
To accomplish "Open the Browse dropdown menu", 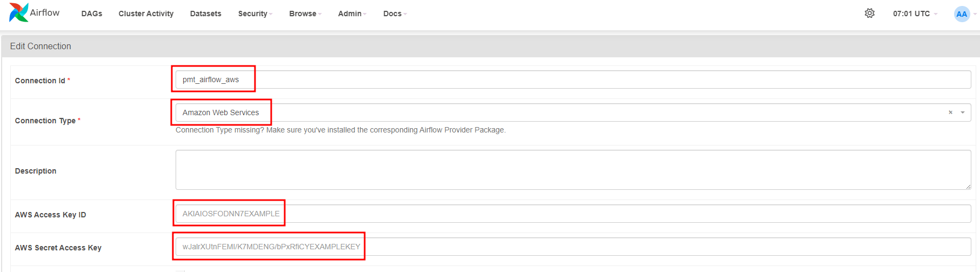I will coord(305,14).
